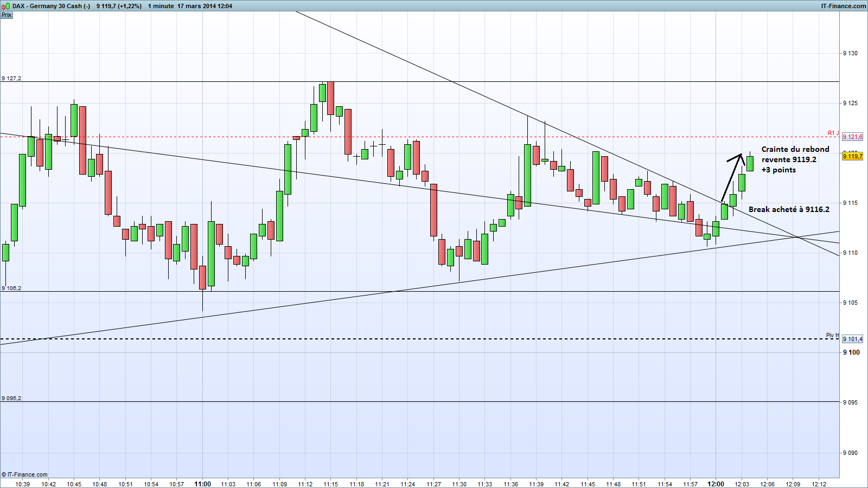This screenshot has width=868, height=488.
Task: Click the 9 115 price axis label
Action: tap(851, 203)
